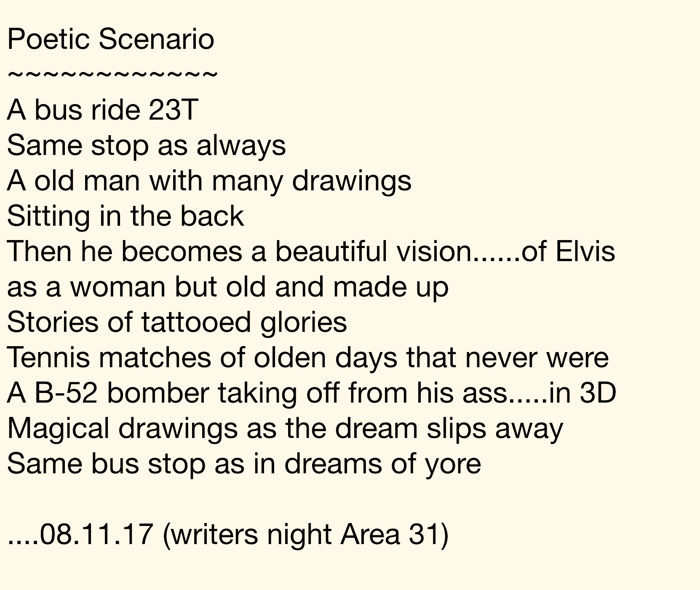Click the line 'Same stop as always'
Viewport: 700px width, 590px height.
point(146,146)
